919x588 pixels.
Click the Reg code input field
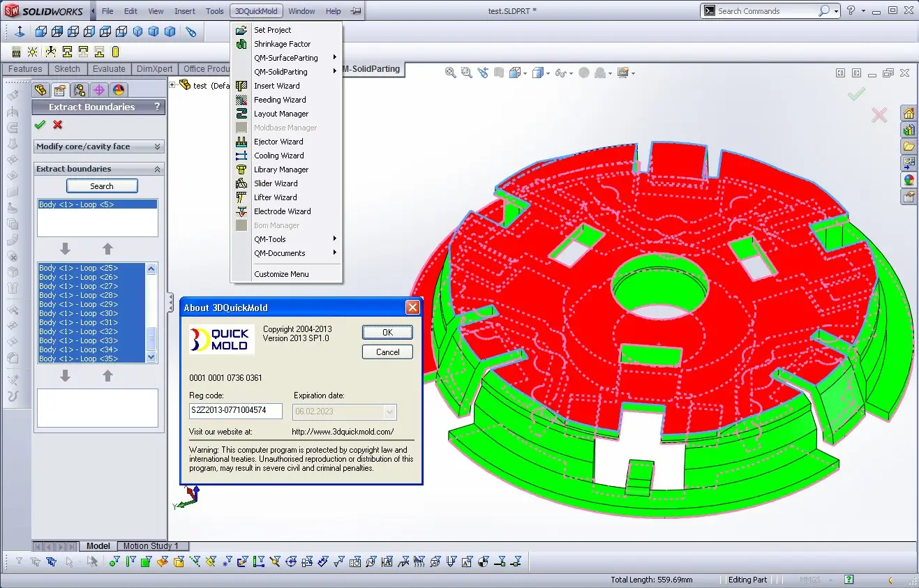pos(236,410)
